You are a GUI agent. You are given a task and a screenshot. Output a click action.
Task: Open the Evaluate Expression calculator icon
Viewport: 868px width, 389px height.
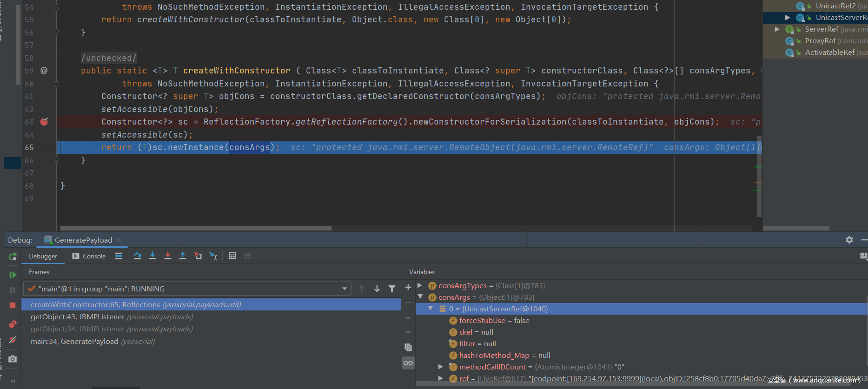(x=232, y=256)
